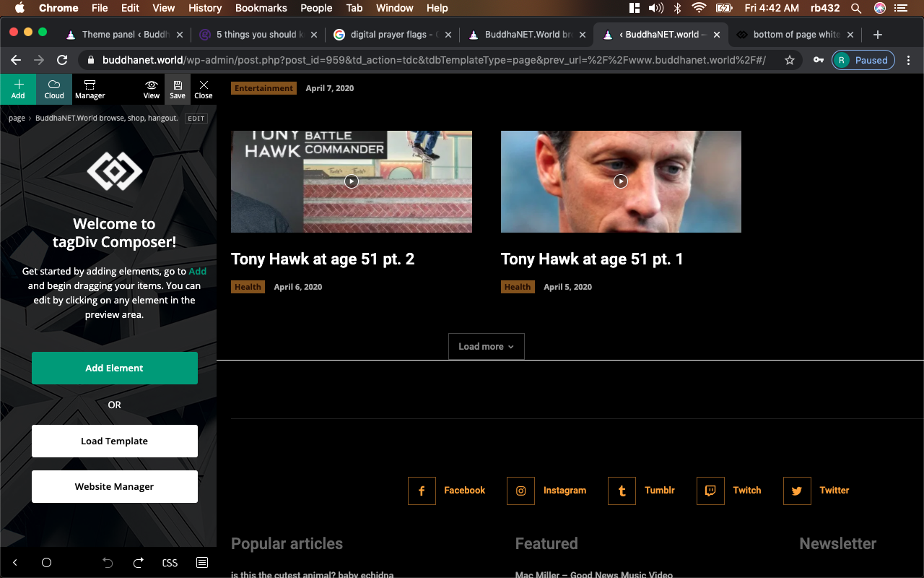Open the Bookmarks menu in the menu bar
Viewport: 924px width, 578px height.
261,8
